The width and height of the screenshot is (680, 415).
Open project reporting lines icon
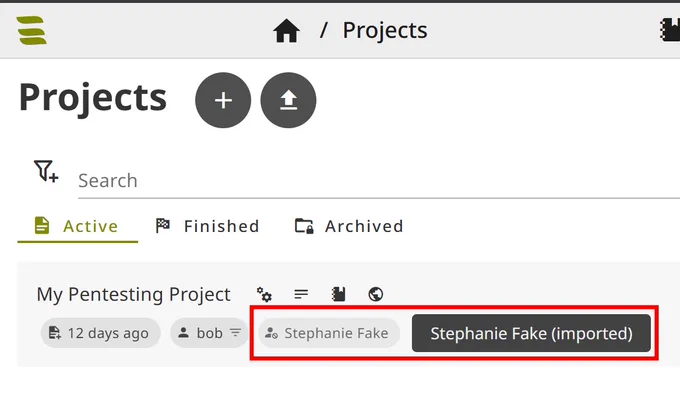[301, 294]
